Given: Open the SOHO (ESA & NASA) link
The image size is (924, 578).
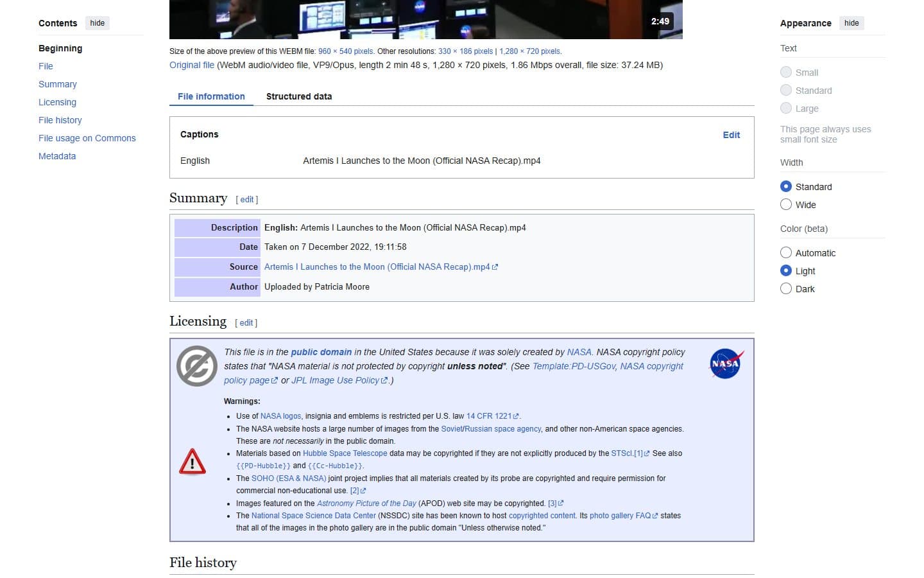Looking at the screenshot, I should [289, 478].
